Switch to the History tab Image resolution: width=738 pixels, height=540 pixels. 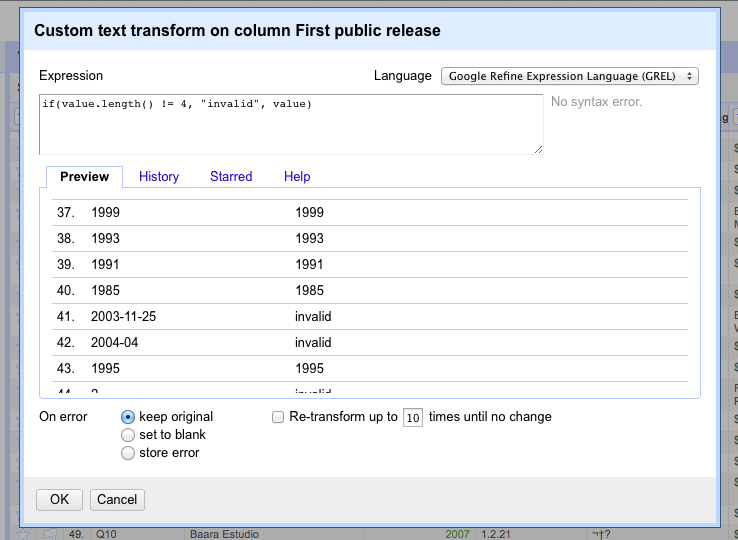[x=159, y=177]
